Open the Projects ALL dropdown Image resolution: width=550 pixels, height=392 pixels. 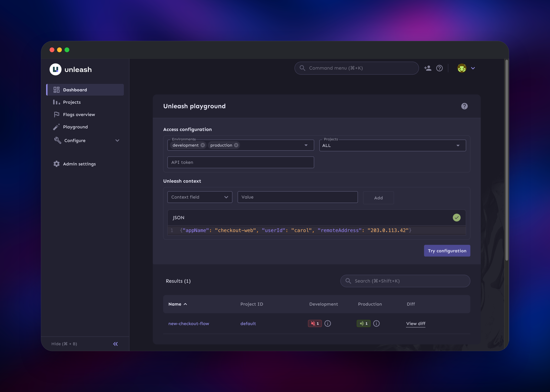393,146
